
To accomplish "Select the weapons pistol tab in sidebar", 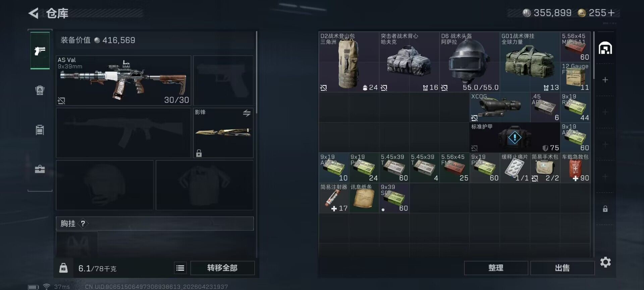I will pyautogui.click(x=40, y=50).
